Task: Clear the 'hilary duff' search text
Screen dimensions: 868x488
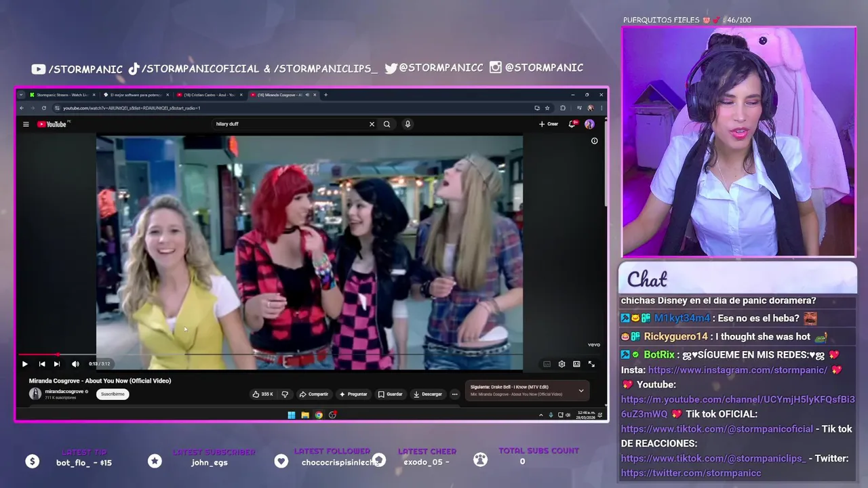Action: [372, 124]
